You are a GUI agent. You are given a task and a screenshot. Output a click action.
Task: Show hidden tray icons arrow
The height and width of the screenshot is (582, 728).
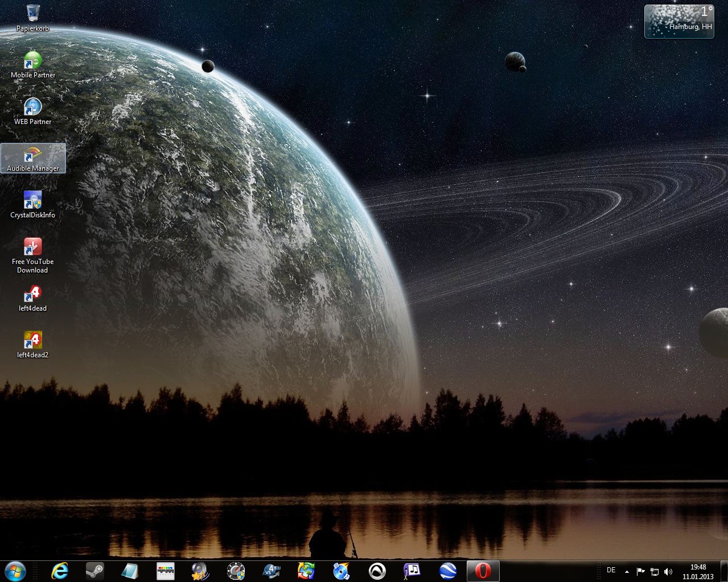(627, 571)
